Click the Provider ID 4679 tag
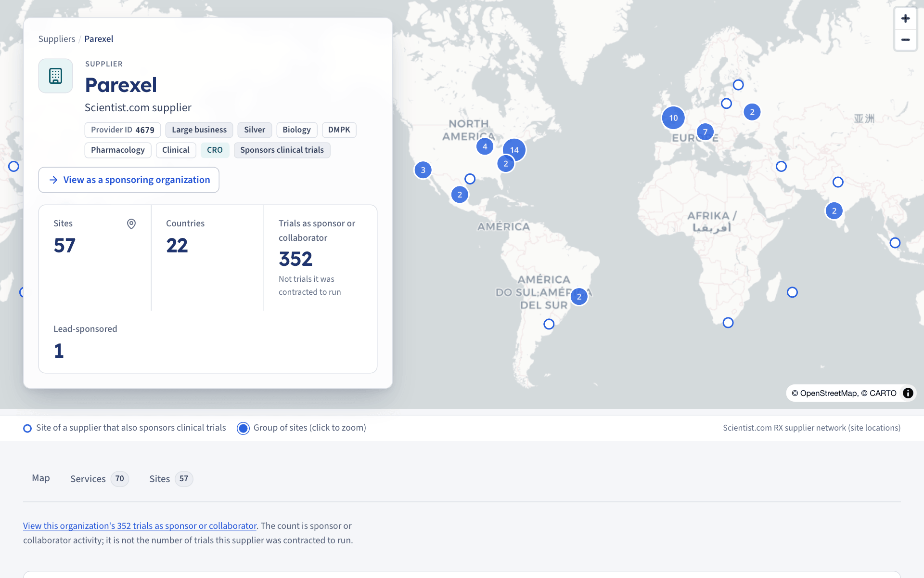Image resolution: width=924 pixels, height=578 pixels. click(x=123, y=130)
